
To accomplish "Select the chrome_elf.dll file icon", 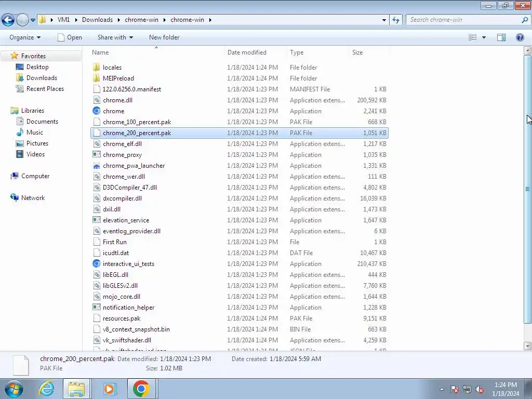I will (x=96, y=143).
